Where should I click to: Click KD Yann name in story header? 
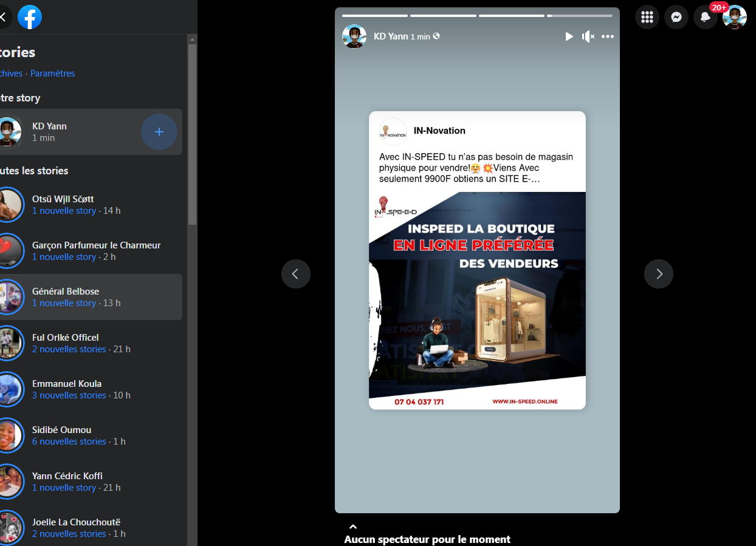pos(391,36)
